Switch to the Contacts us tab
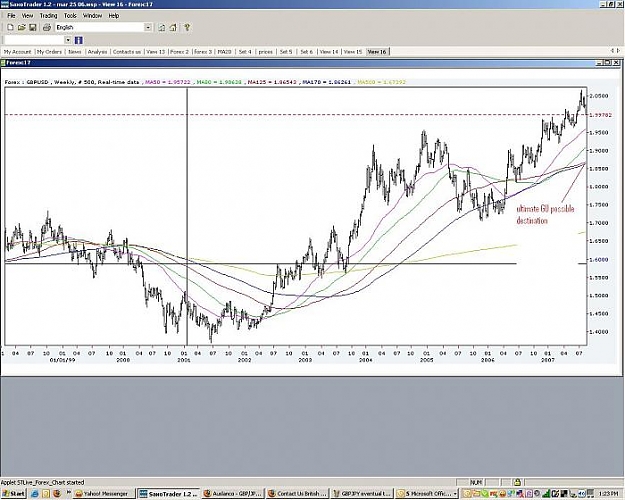 [127, 52]
